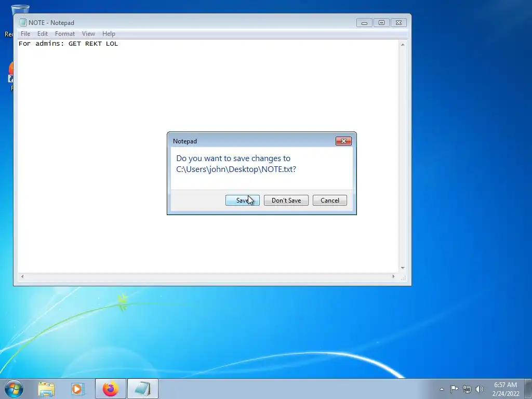Click the horizontal scrollbar right arrow
This screenshot has height=399, width=532.
[x=394, y=276]
